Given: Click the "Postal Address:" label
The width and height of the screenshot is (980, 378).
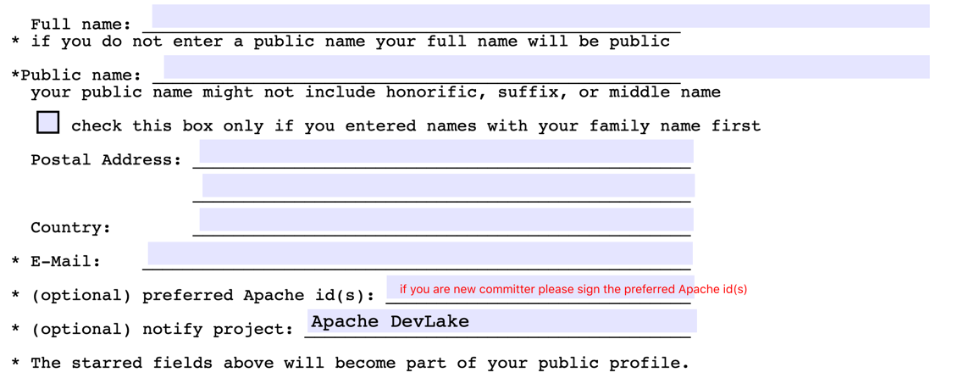Looking at the screenshot, I should (x=106, y=159).
